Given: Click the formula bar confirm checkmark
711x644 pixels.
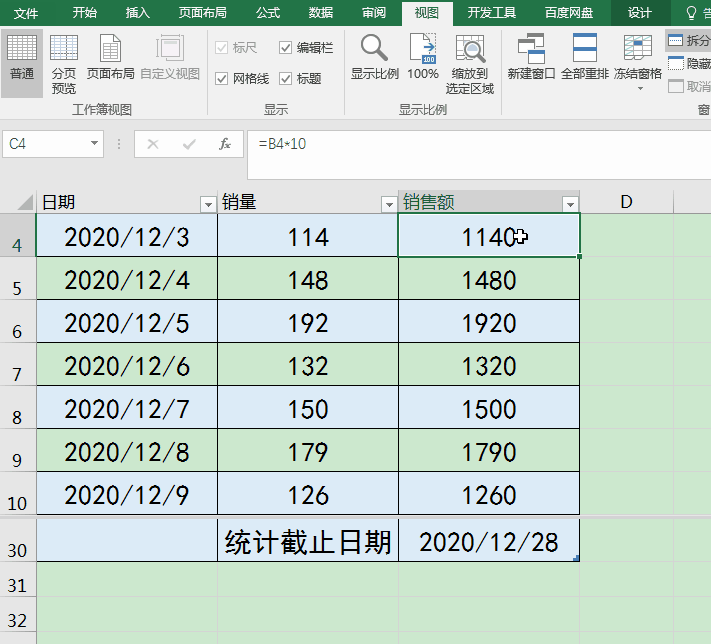Looking at the screenshot, I should (x=189, y=144).
